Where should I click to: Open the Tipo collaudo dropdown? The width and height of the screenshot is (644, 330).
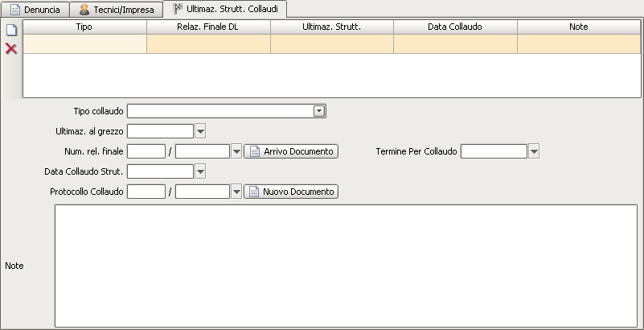[319, 111]
